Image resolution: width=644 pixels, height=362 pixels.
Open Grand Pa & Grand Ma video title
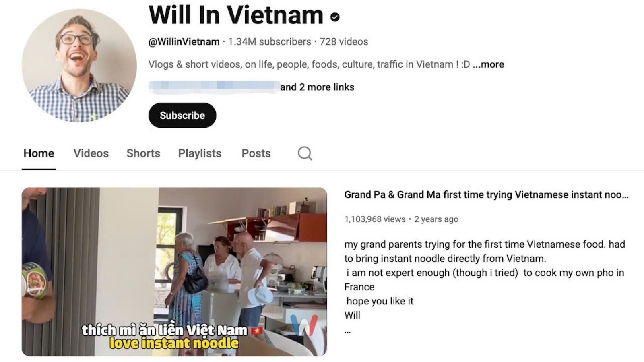(x=486, y=195)
